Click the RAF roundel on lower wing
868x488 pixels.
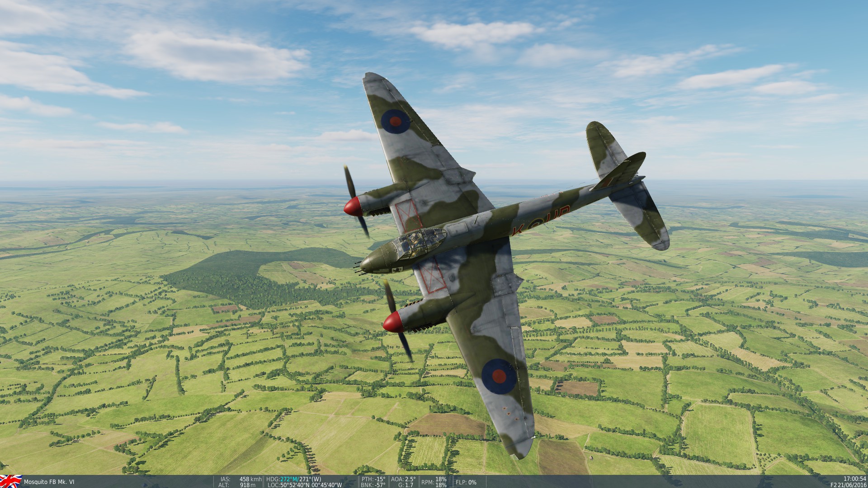499,376
